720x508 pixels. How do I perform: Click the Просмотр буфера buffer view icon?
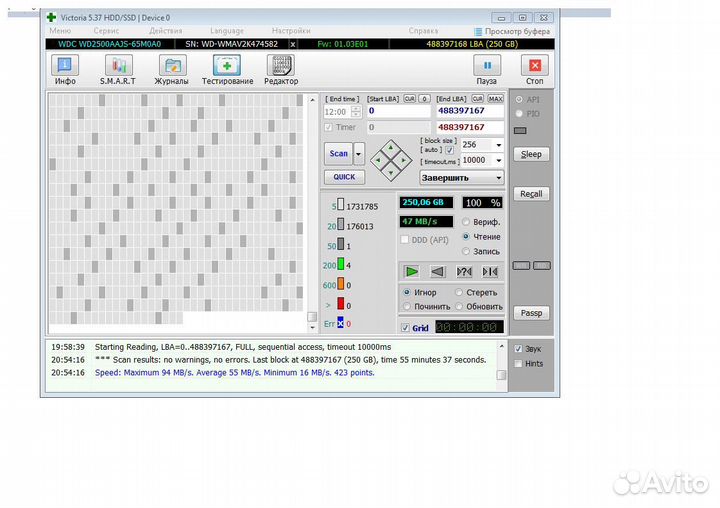[478, 31]
